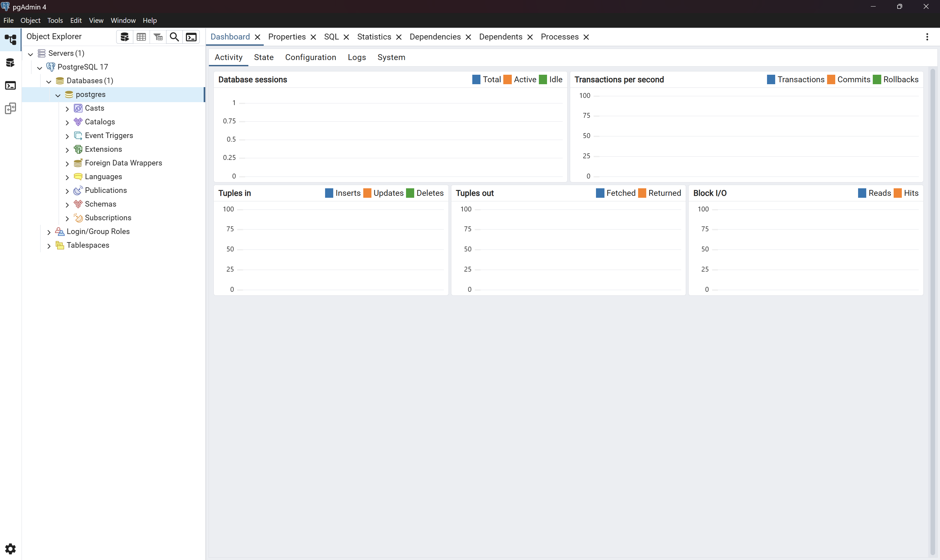Click Search Objects magnifier icon
Viewport: 940px width, 560px height.
click(x=174, y=37)
